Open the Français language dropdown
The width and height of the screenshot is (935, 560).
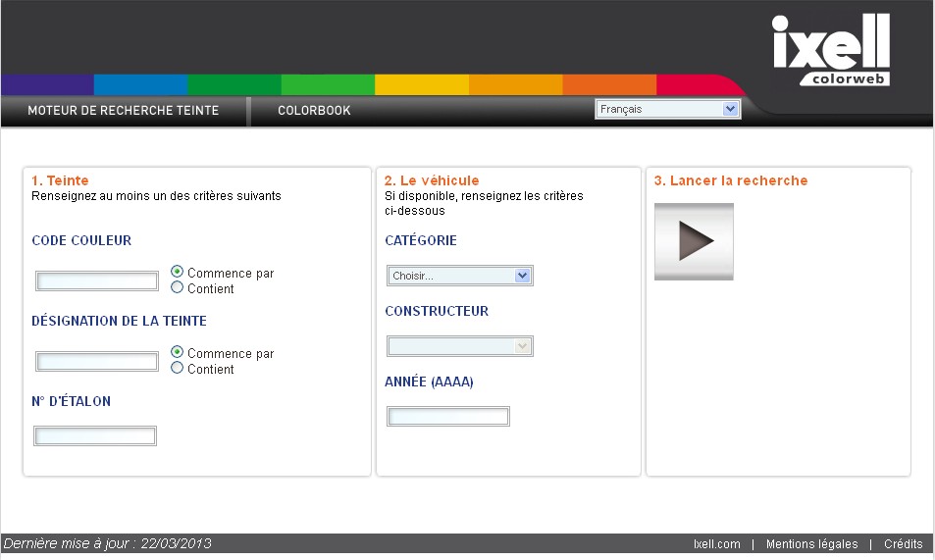click(x=667, y=110)
